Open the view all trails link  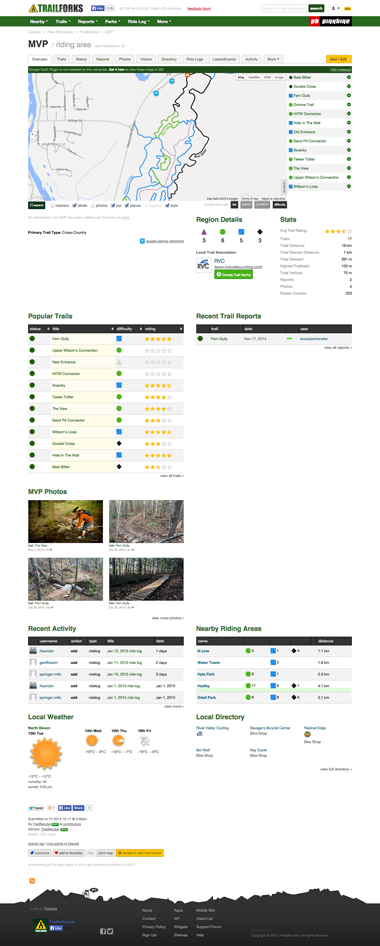point(172,476)
